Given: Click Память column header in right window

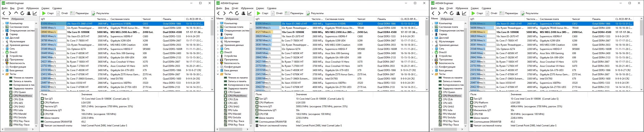Looking at the screenshot, I should [602, 19].
